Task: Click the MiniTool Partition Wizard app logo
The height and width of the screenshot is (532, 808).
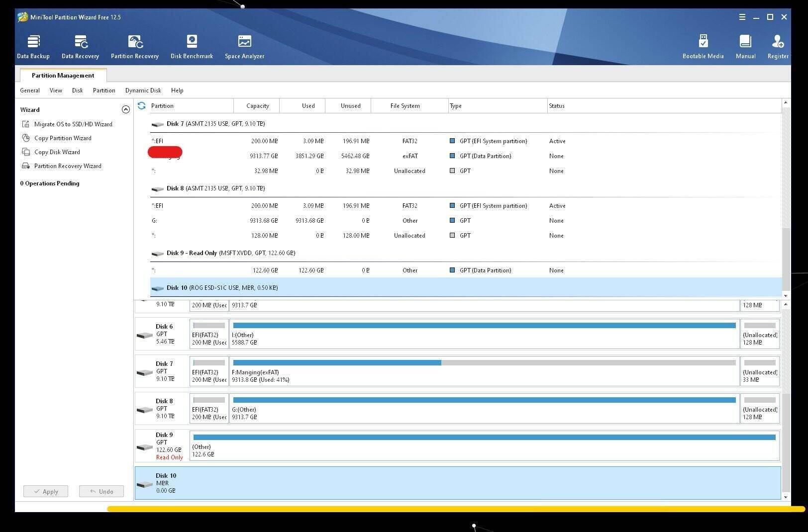Action: (22, 17)
